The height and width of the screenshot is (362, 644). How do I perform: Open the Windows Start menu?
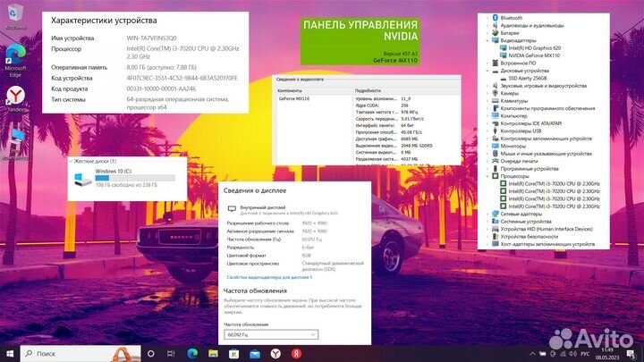10,353
